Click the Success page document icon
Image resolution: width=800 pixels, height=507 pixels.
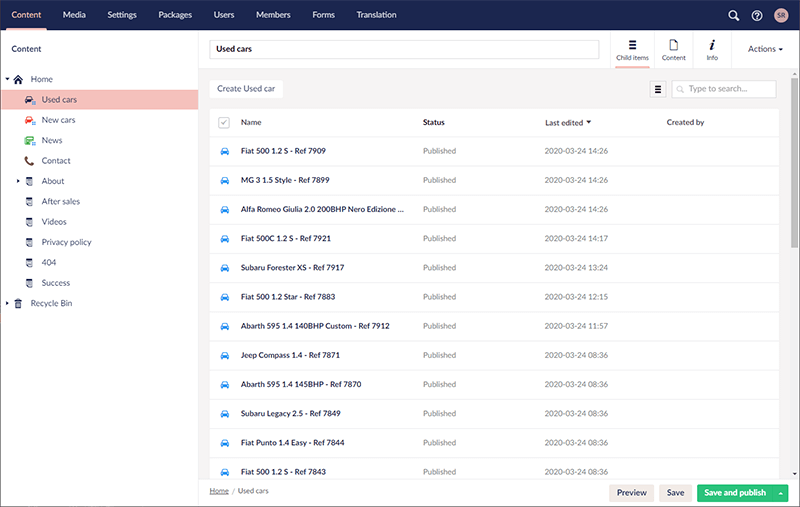coord(29,283)
